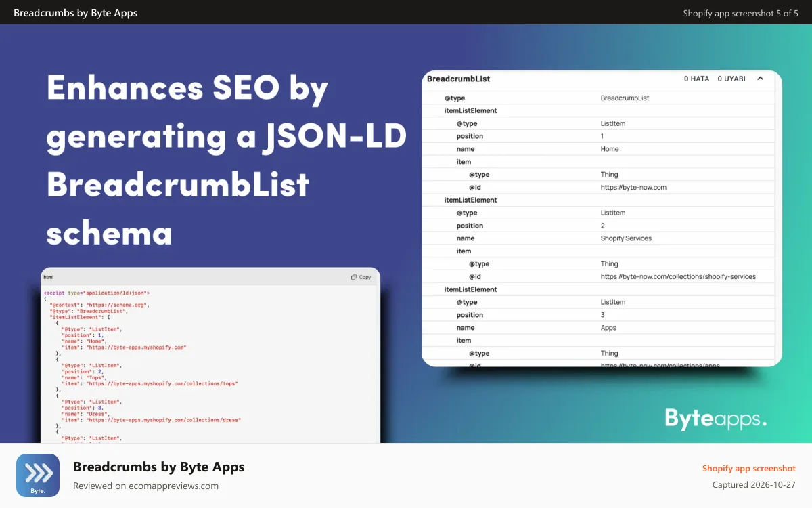Click the https://byte-now.com @id value
Image resolution: width=812 pixels, height=508 pixels.
633,187
